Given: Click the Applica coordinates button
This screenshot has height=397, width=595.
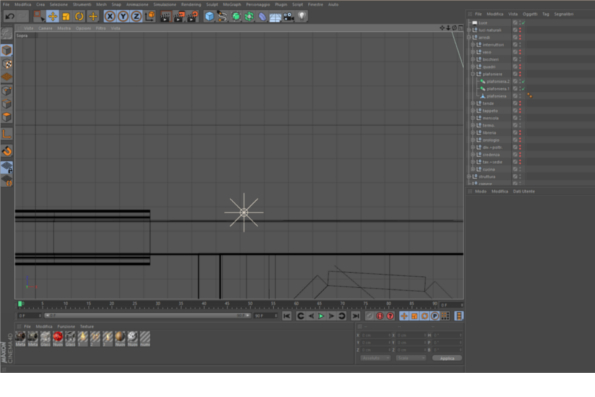Looking at the screenshot, I should point(447,358).
